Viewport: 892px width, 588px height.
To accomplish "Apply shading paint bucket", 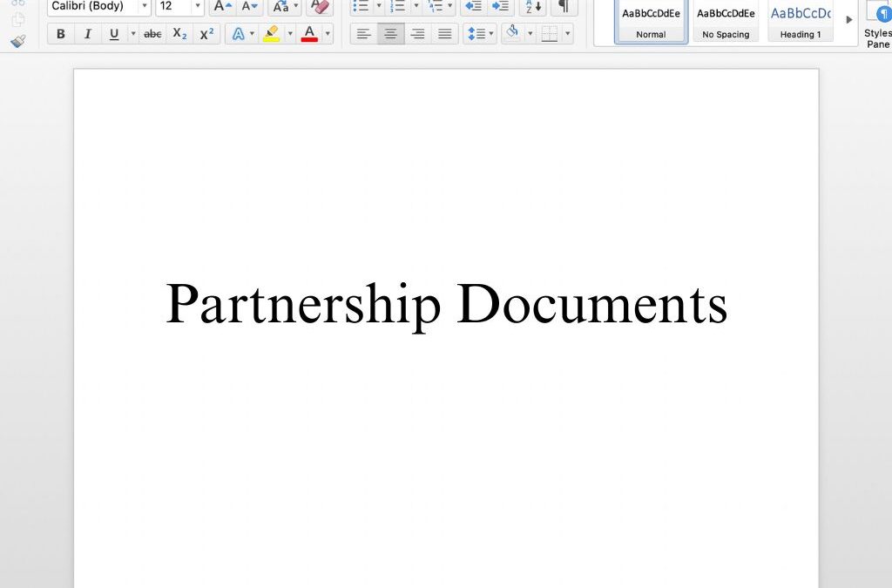I will tap(512, 34).
